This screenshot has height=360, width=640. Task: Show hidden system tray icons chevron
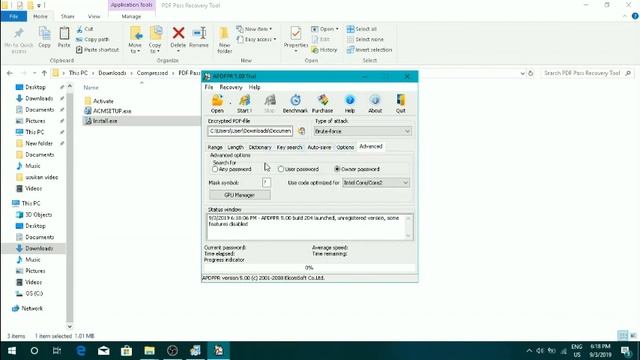529,351
